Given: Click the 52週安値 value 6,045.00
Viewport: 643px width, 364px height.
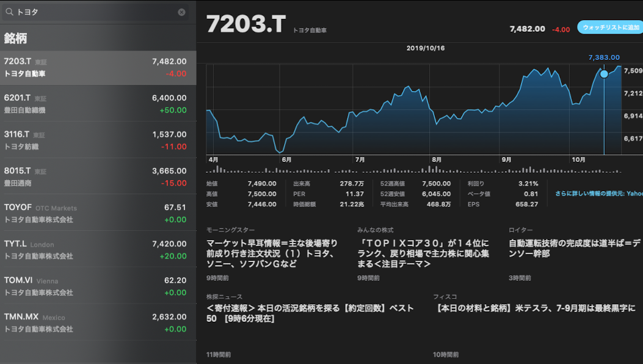Looking at the screenshot, I should (x=437, y=194).
